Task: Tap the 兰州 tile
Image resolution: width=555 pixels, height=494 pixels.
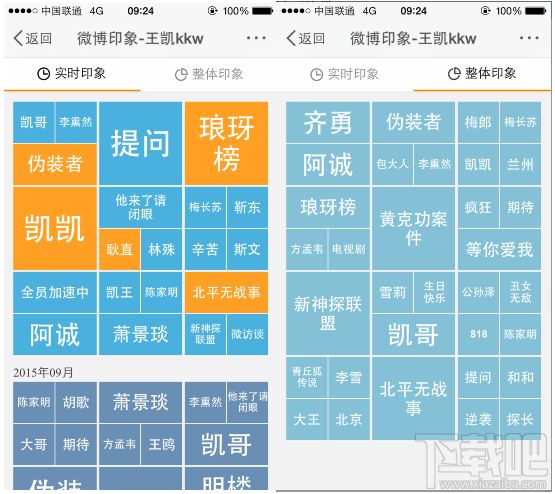Action: pyautogui.click(x=520, y=164)
